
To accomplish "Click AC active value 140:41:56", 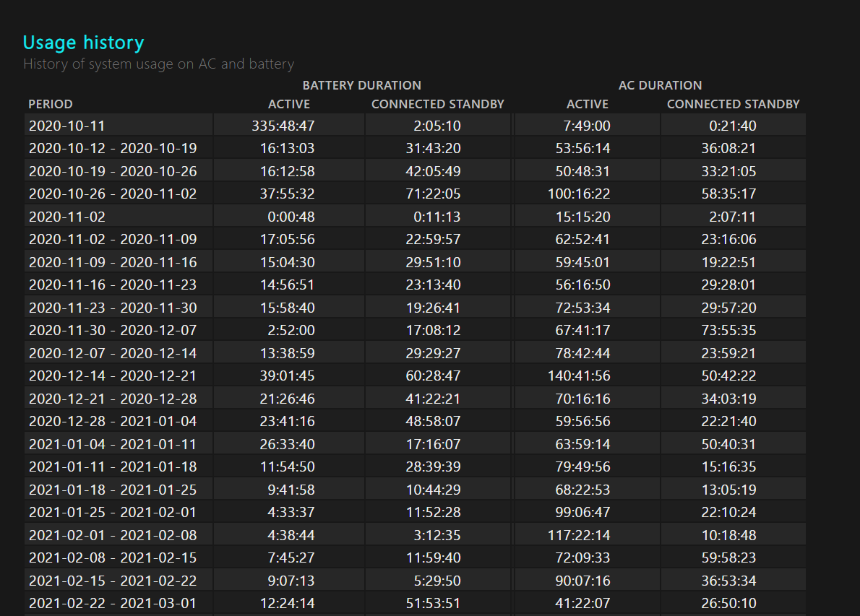I will [x=579, y=376].
